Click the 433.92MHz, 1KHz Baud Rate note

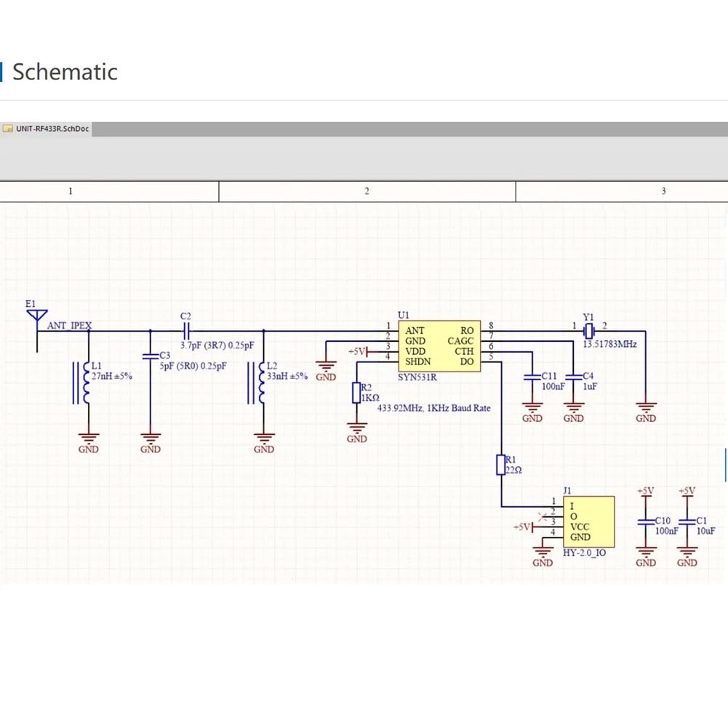pyautogui.click(x=433, y=408)
